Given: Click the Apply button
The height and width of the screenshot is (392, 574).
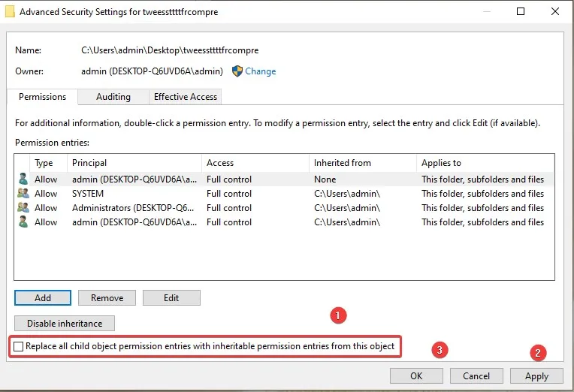Looking at the screenshot, I should 536,376.
